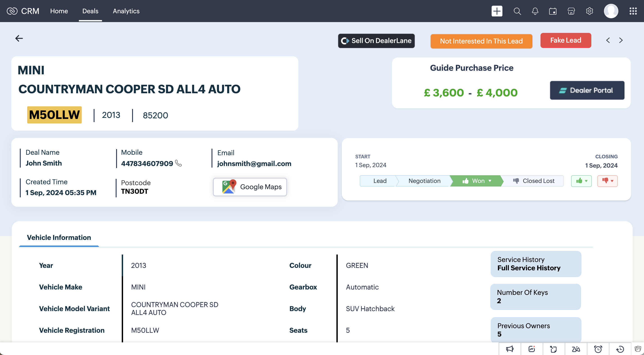644x355 pixels.
Task: Go to the Home menu item
Action: pos(59,11)
